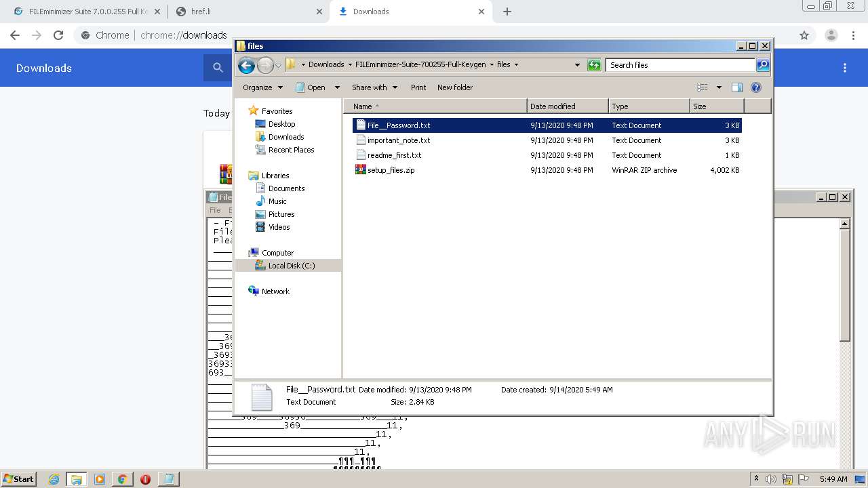Click New folder button
This screenshot has width=868, height=488.
click(x=455, y=87)
